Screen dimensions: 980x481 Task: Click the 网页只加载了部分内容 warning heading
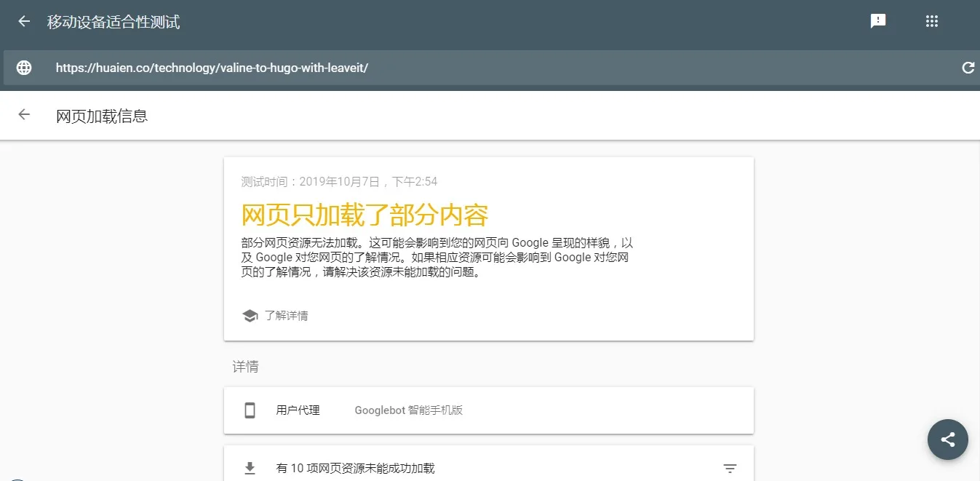tap(365, 215)
